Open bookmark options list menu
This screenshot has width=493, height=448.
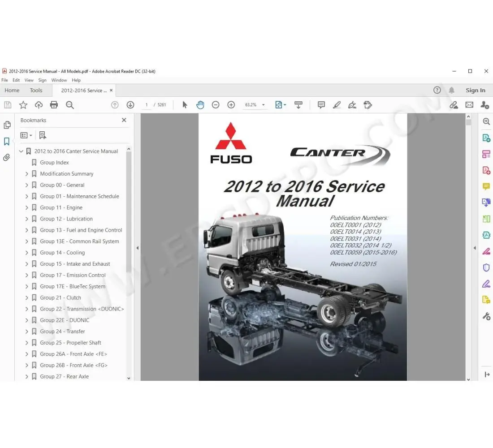[26, 135]
